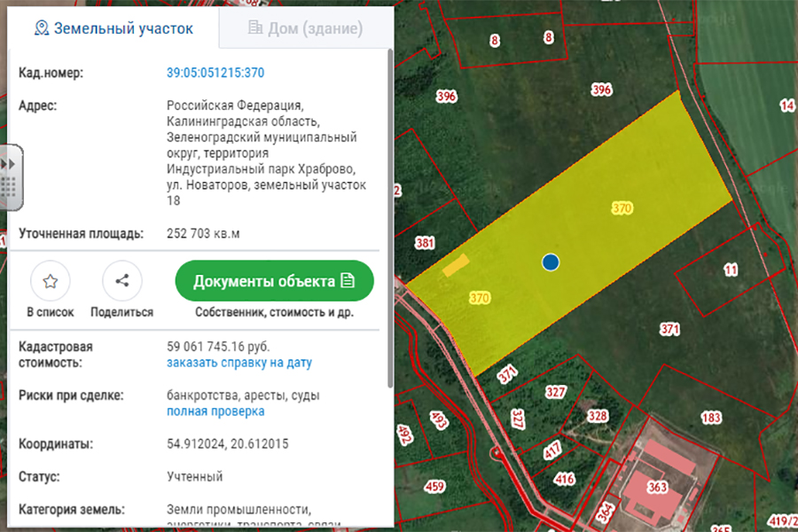Open 'полная проверка' risk check link
This screenshot has height=532, width=798.
pyautogui.click(x=215, y=411)
